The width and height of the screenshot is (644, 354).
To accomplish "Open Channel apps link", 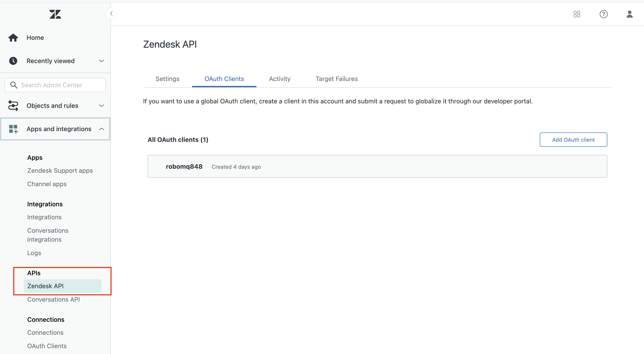I will [47, 184].
